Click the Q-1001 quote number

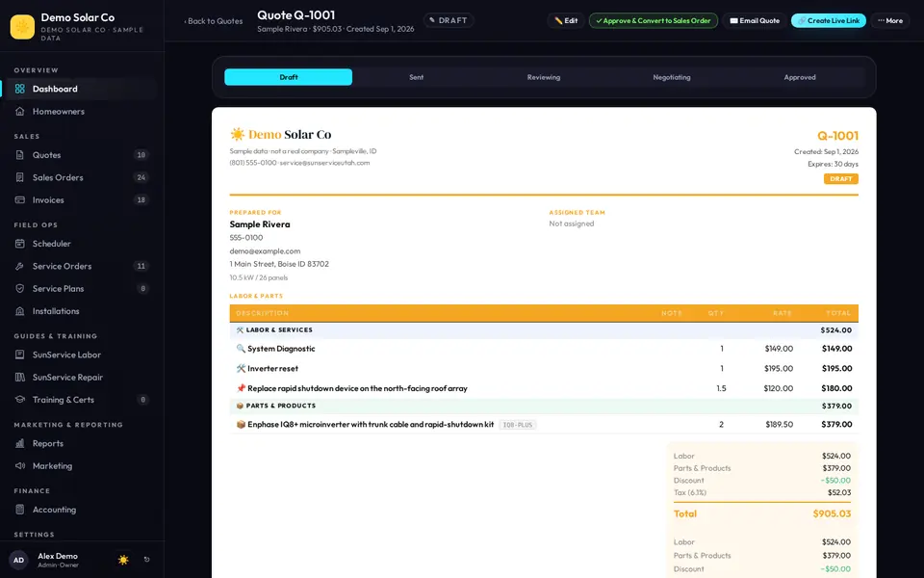tap(837, 136)
